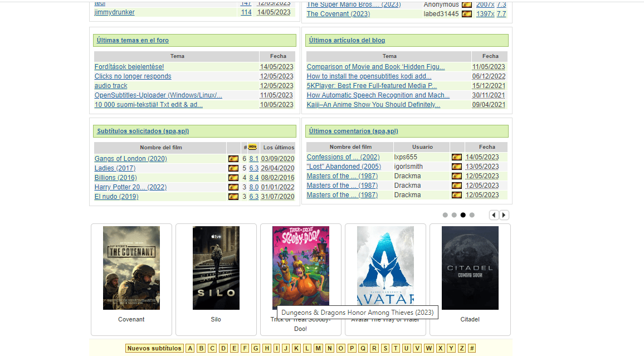This screenshot has width=644, height=356.
Task: Open 8.1 IMDb rating for Gangs of London
Action: (x=253, y=159)
